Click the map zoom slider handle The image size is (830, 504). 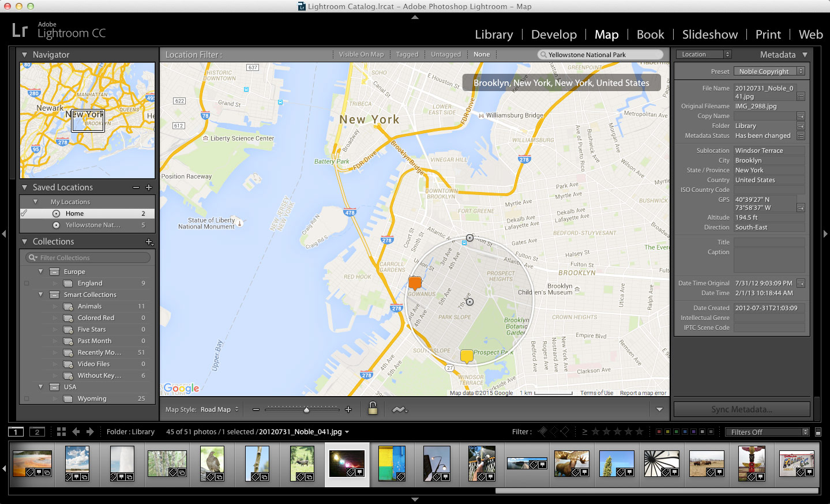[307, 409]
